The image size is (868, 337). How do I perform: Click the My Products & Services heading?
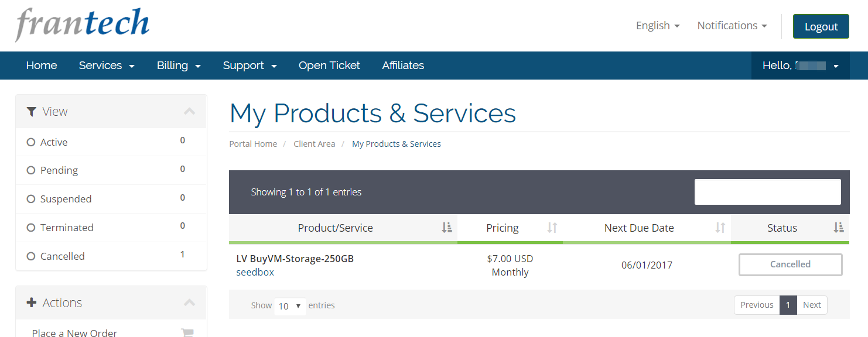(373, 113)
